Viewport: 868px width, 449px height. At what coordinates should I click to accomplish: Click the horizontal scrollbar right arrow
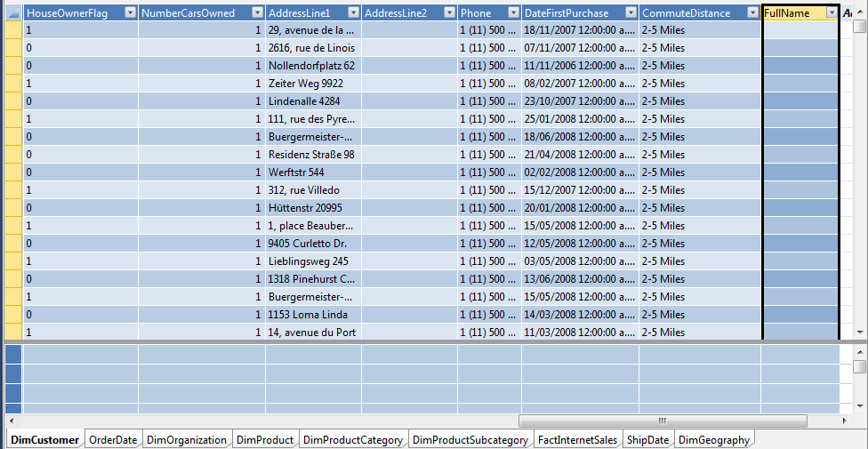845,421
